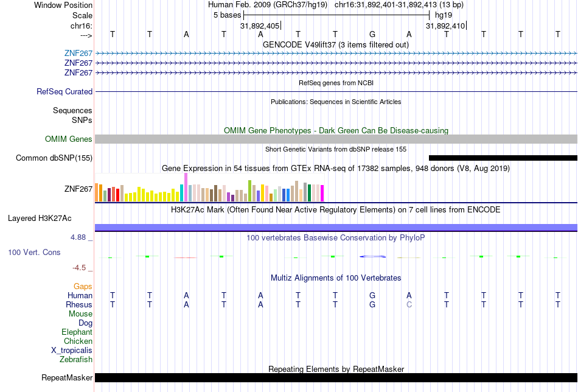Open the 100 Vert. Cons track label
Viewport: 578px width, 392px height.
click(x=34, y=252)
